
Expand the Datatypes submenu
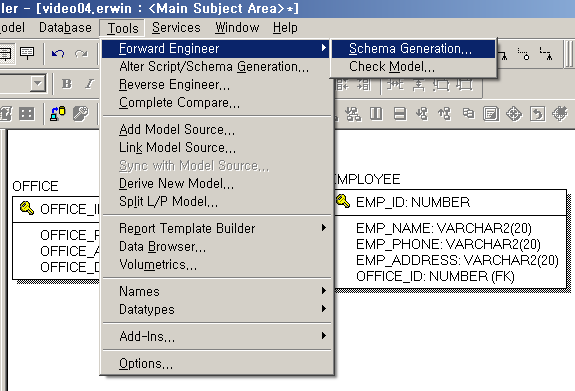coord(217,309)
